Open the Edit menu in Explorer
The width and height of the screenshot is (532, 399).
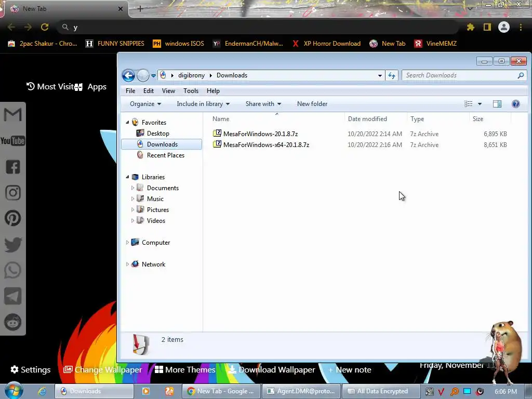pyautogui.click(x=148, y=90)
